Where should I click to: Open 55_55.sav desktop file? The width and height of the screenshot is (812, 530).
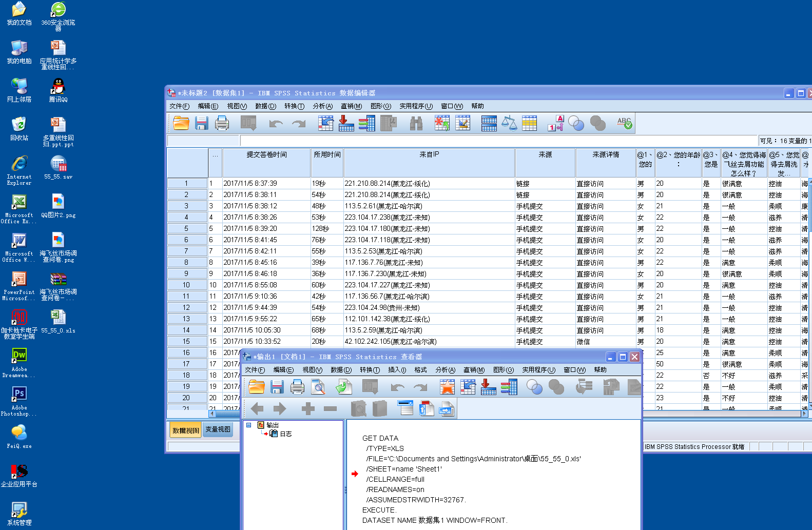pos(58,167)
